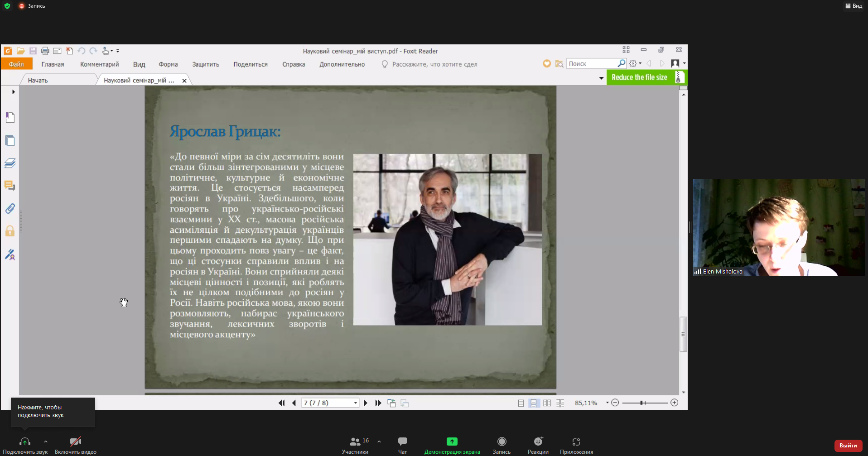Open the Layers panel icon
The height and width of the screenshot is (456, 868).
coord(10,163)
